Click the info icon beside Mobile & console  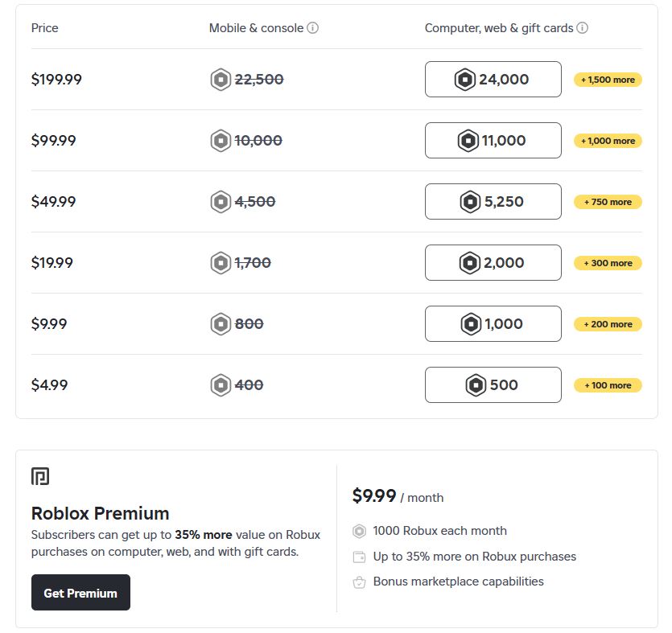point(311,27)
